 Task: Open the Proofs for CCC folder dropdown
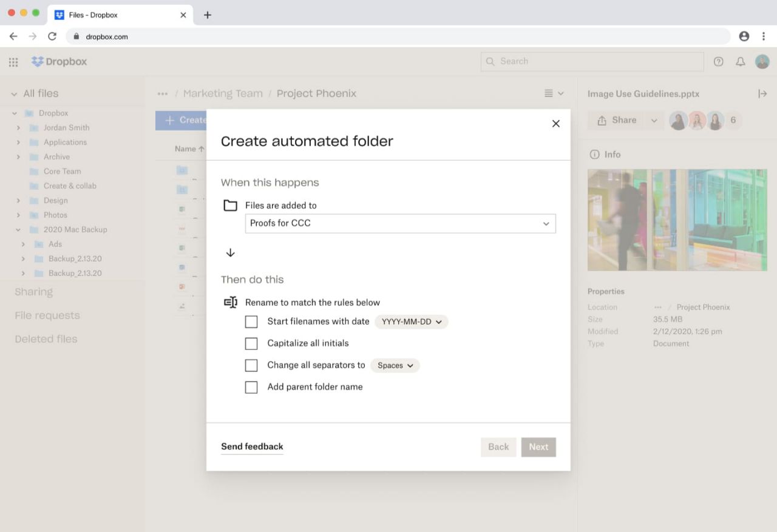[545, 223]
